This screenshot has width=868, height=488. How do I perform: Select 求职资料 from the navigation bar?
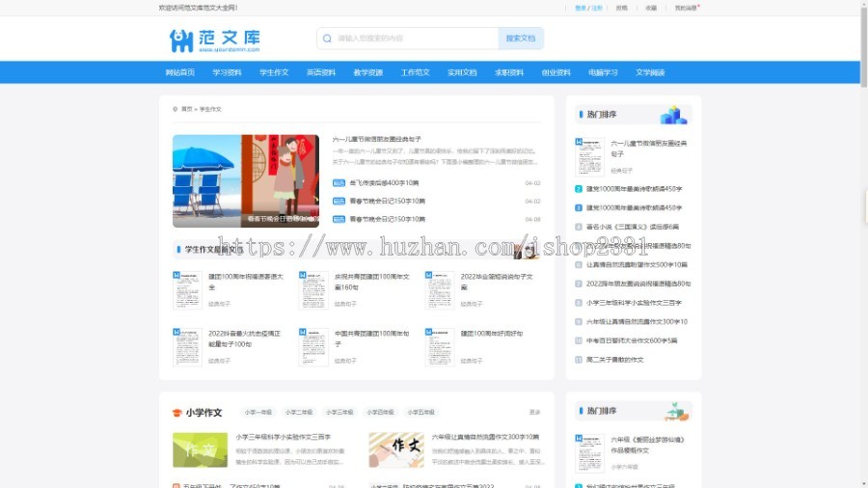coord(509,72)
